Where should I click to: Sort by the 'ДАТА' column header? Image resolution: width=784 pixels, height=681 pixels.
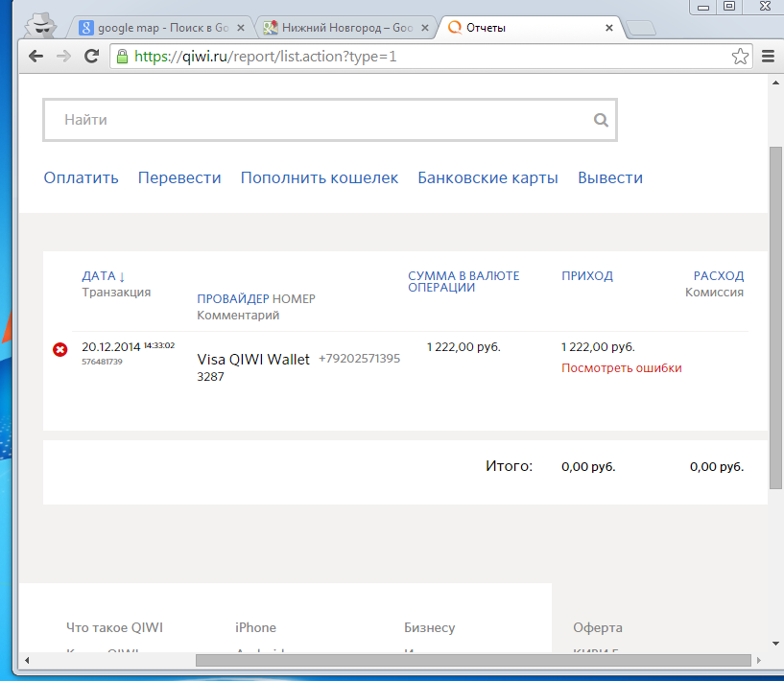tap(103, 276)
